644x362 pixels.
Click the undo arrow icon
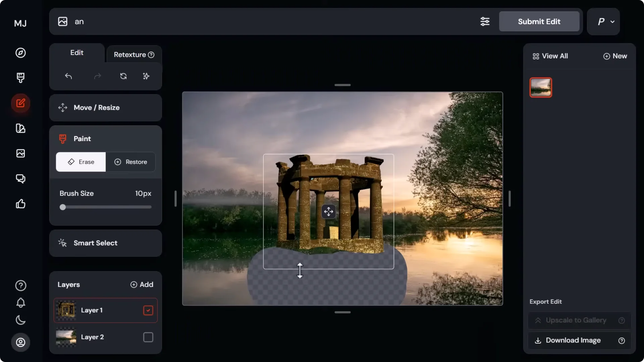[69, 76]
